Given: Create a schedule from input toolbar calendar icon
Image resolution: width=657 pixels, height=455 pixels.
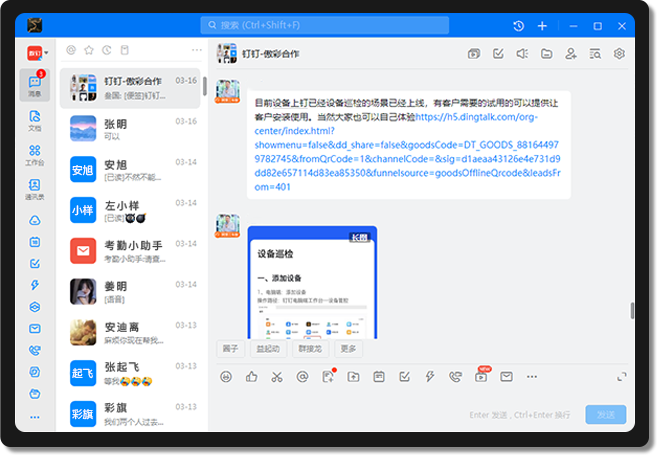Looking at the screenshot, I should coord(379,377).
